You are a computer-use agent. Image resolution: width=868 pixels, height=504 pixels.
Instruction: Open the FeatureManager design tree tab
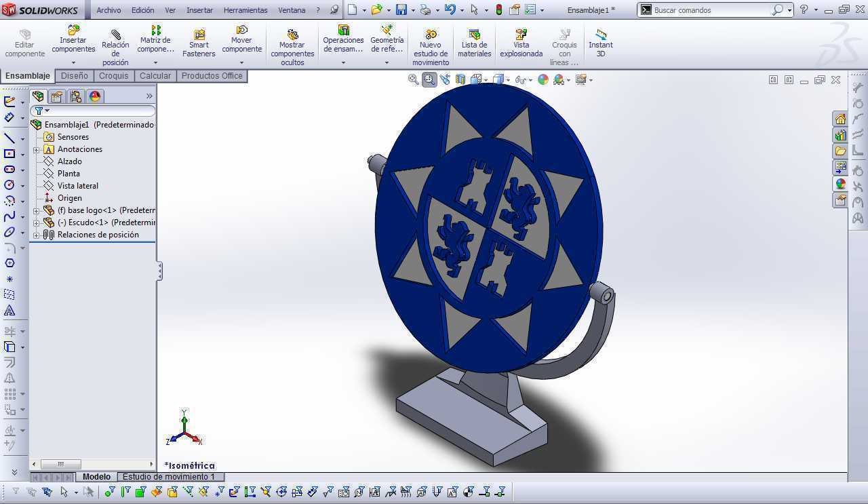coord(38,96)
